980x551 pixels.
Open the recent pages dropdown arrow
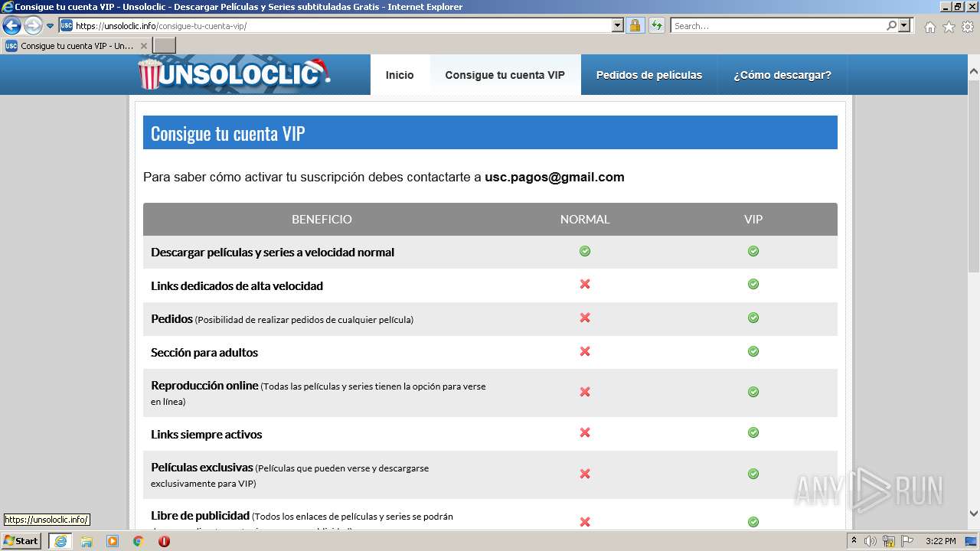(x=51, y=25)
